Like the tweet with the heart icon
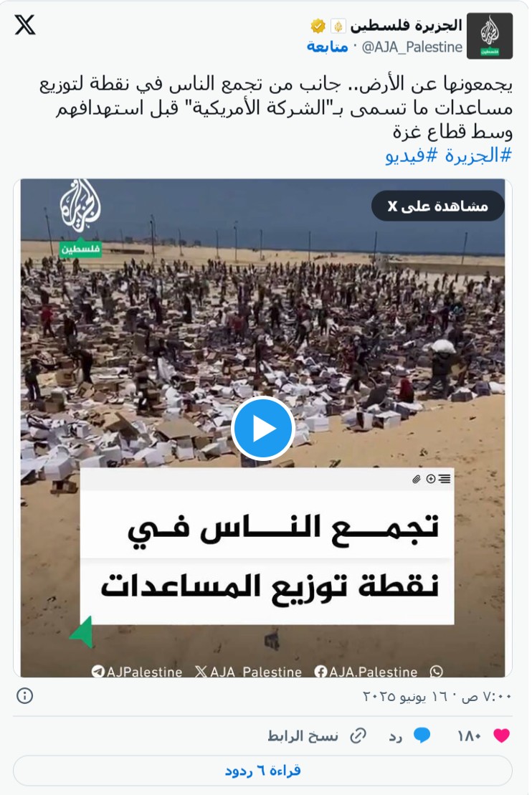 click(501, 736)
